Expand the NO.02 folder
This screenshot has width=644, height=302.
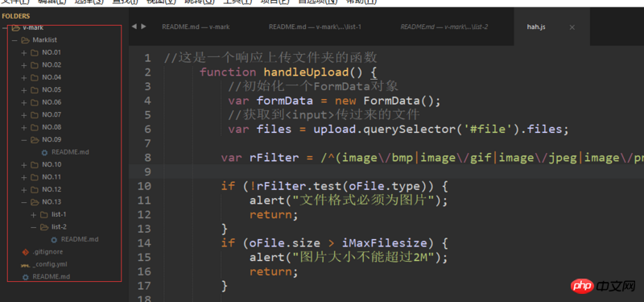coord(24,65)
